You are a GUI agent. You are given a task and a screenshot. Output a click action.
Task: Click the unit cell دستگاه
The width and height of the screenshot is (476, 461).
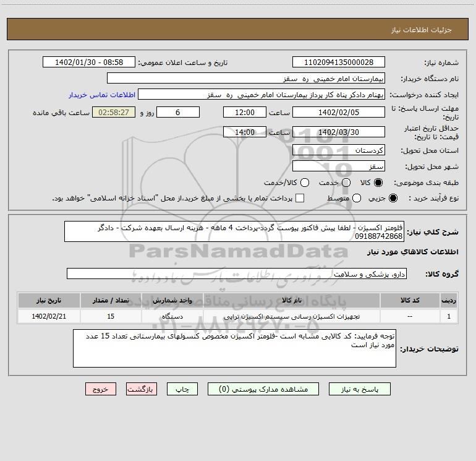172,316
